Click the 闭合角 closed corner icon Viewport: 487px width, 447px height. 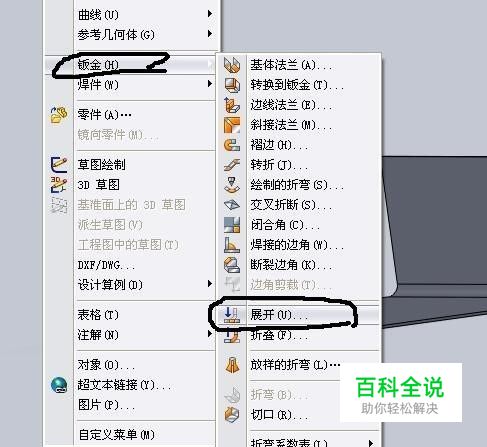point(232,225)
